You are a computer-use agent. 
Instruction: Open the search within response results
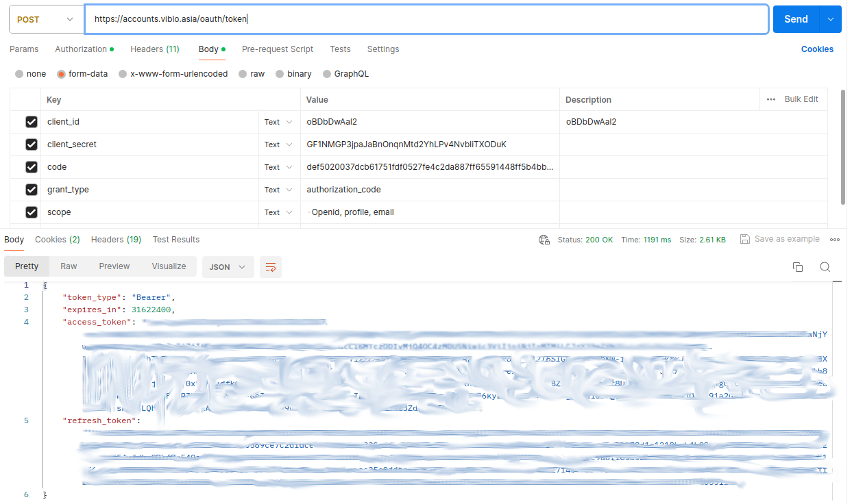pos(825,267)
